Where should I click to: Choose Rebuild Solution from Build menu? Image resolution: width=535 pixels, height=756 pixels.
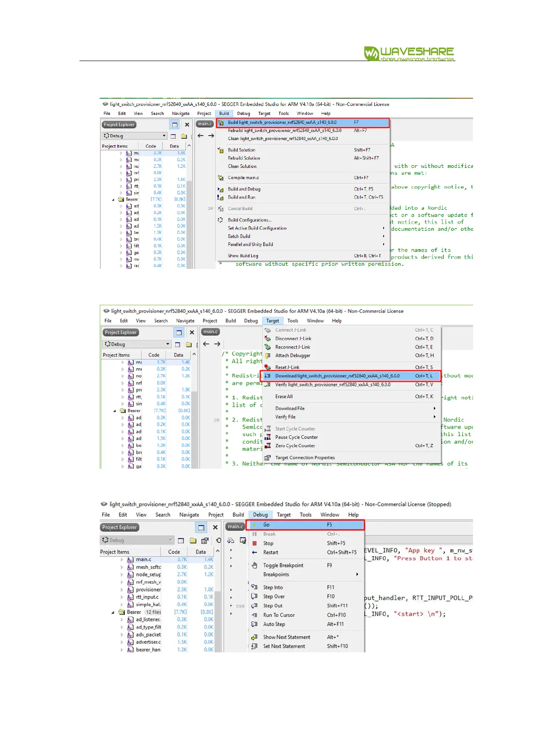tap(303, 158)
